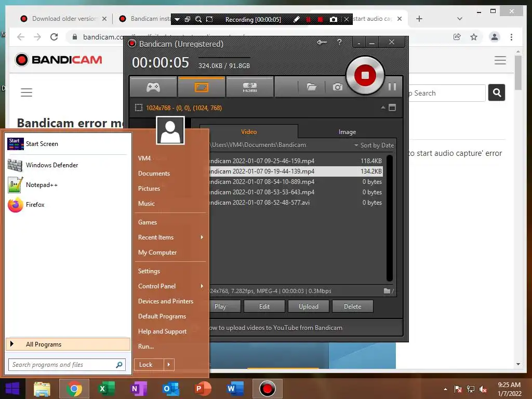Click the magnifier icon on recording bar

point(198,19)
